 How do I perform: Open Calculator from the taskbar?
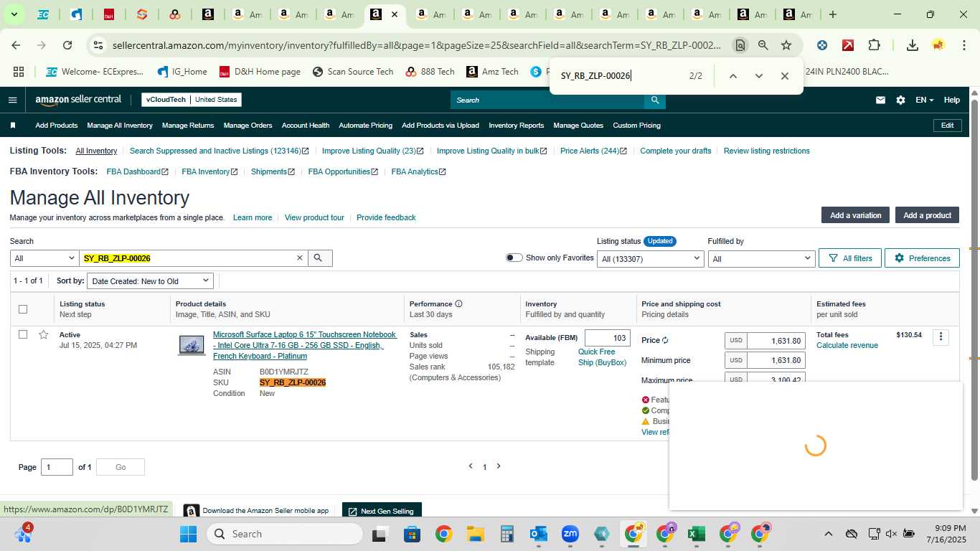507,534
